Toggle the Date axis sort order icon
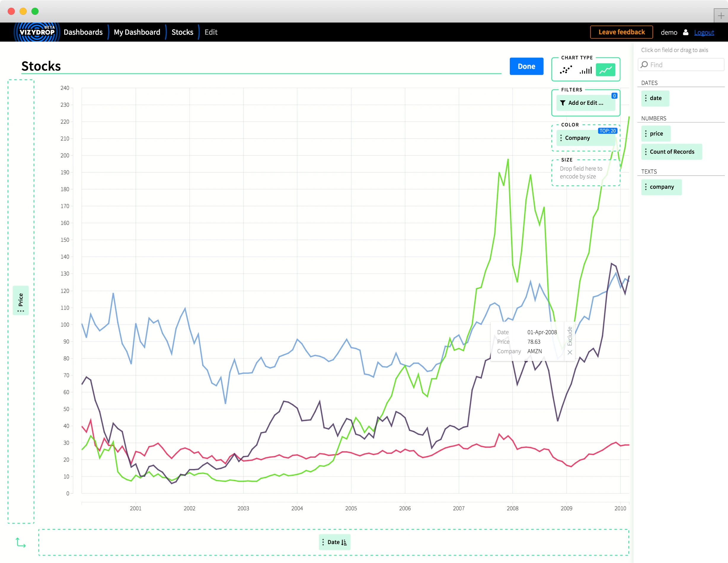Screen dimensions: 728x563 pos(344,542)
